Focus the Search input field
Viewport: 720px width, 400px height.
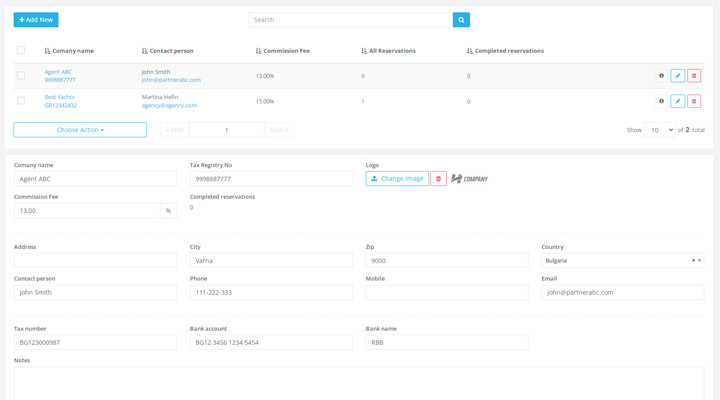click(350, 20)
